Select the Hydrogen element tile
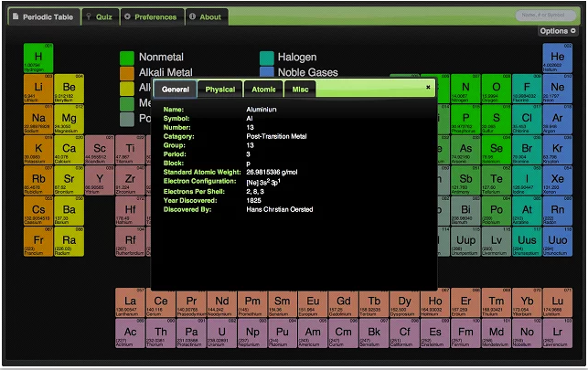Screen dimensions: 588x370 pyautogui.click(x=38, y=59)
